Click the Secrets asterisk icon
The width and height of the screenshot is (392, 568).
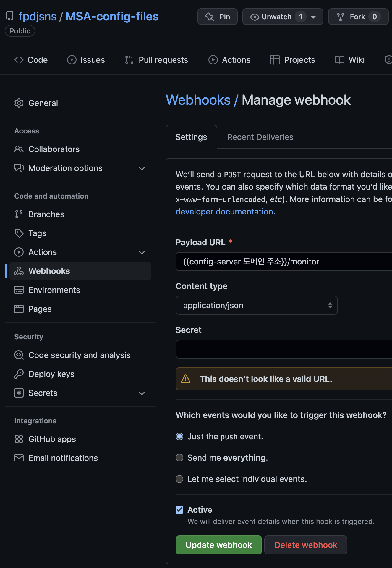click(x=19, y=393)
